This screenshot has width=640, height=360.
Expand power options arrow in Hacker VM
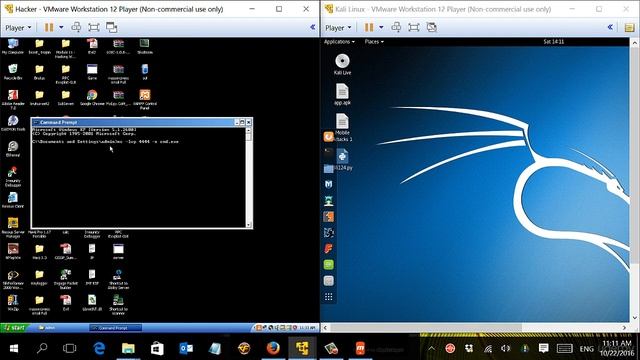[x=61, y=27]
